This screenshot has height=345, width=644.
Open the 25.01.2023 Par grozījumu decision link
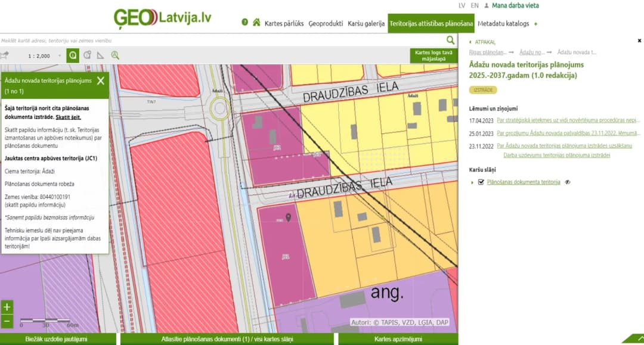[568, 133]
